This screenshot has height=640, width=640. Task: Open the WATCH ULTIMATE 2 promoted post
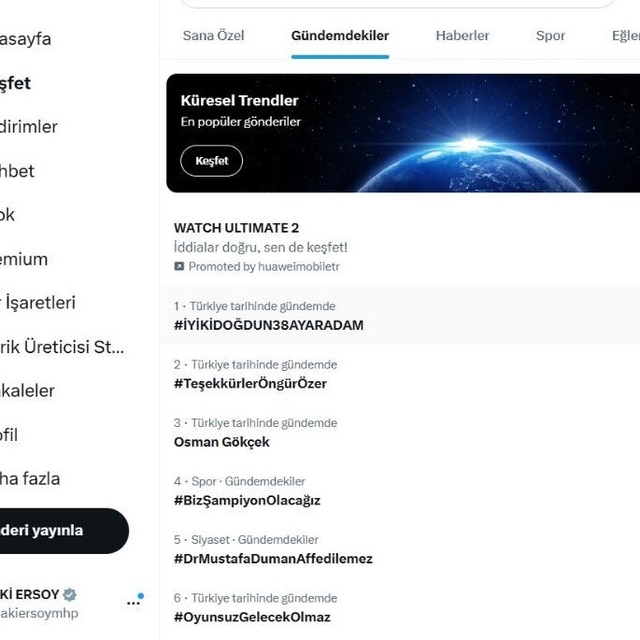click(236, 228)
